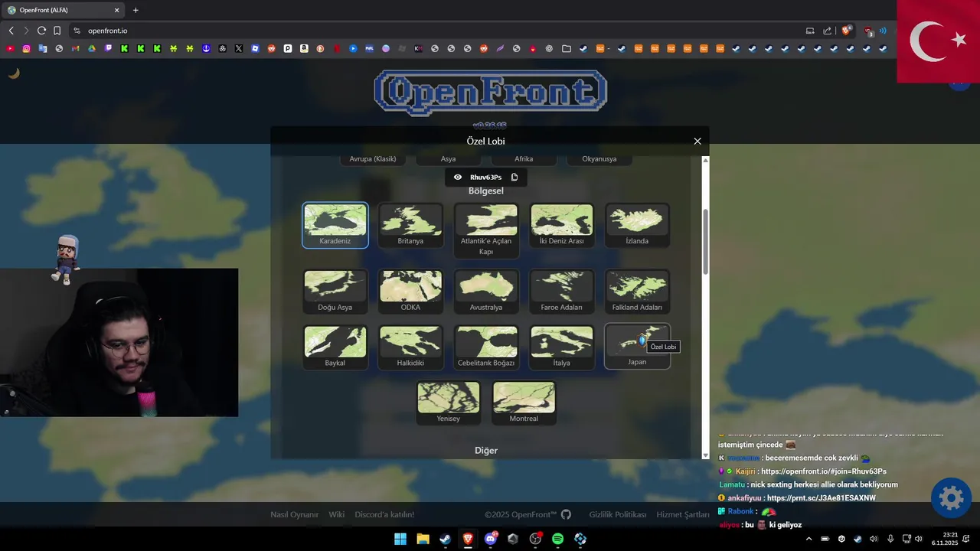Choose the Okyanusya map button
Image resolution: width=980 pixels, height=551 pixels.
tap(599, 159)
